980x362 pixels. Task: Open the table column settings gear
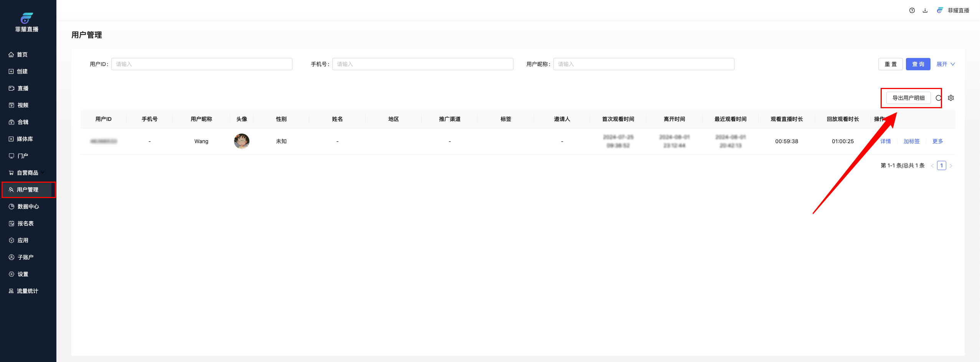coord(951,98)
